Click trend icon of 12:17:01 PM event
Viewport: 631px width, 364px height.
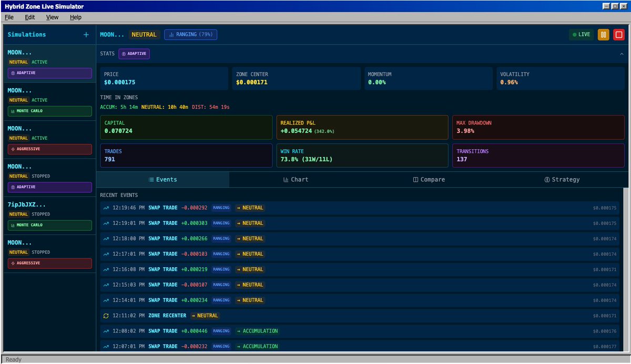point(106,254)
